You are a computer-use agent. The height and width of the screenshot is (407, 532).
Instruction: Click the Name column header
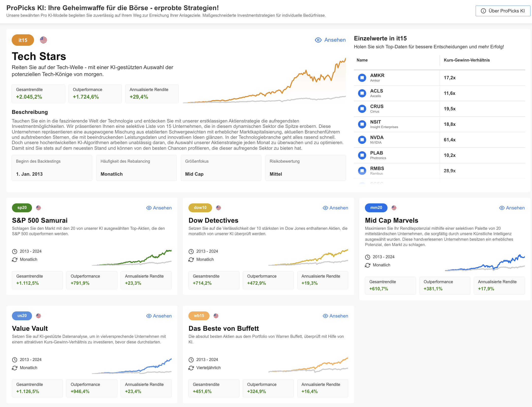click(x=362, y=60)
